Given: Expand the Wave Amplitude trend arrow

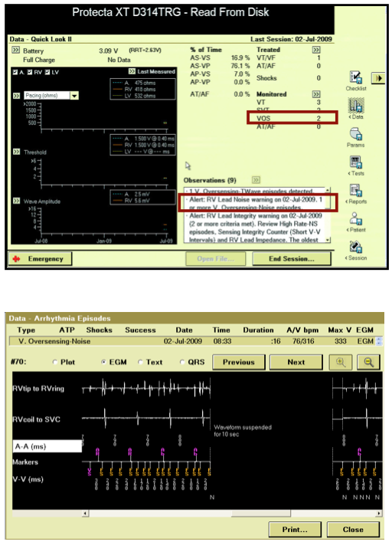Looking at the screenshot, I should point(16,201).
